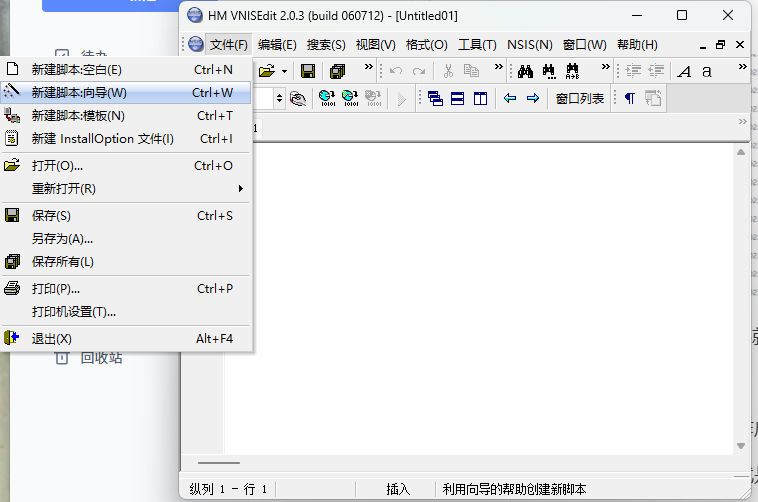The height and width of the screenshot is (502, 758).
Task: Open the 窗口(W) menu
Action: pos(584,45)
